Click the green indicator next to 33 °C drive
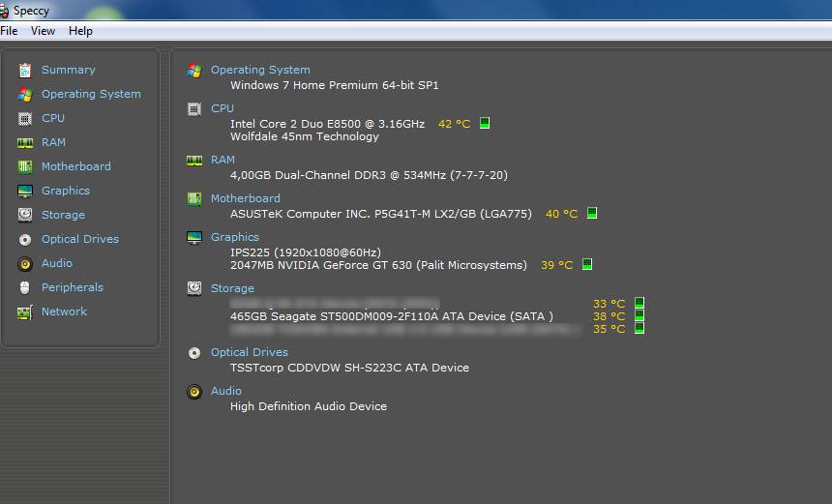832x504 pixels. click(x=639, y=303)
